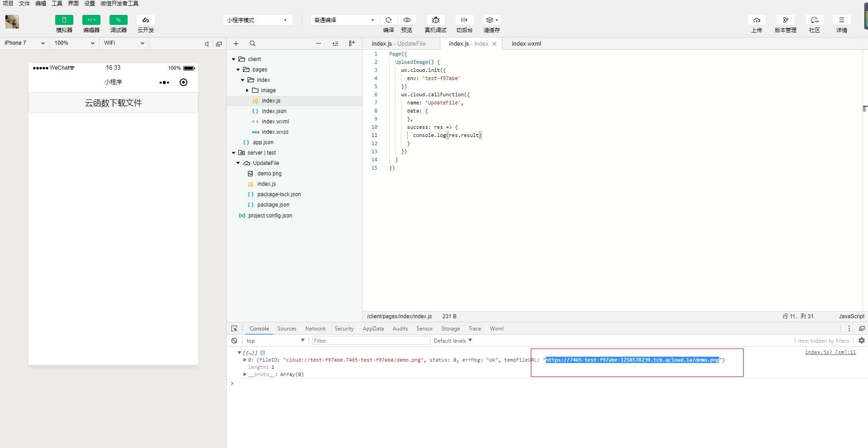Switch to the index.wxml editor tab

tap(526, 43)
